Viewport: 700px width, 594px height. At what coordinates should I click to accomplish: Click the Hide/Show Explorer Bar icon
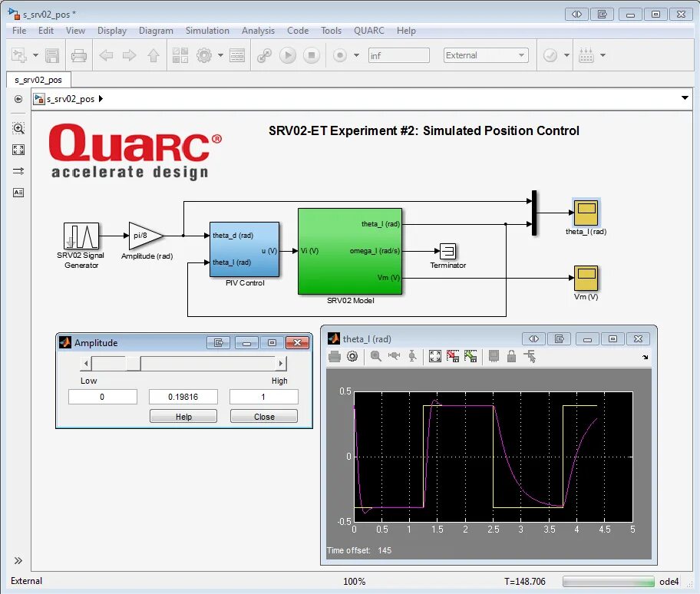18,99
